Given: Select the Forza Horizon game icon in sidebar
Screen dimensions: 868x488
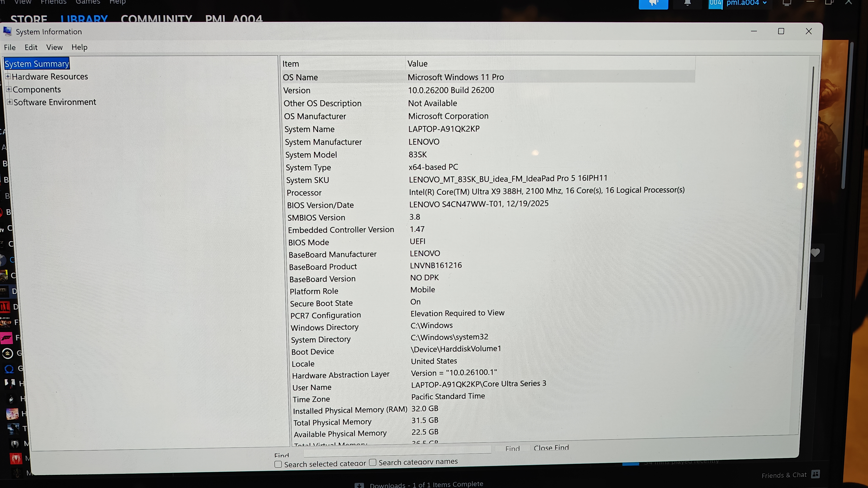Looking at the screenshot, I should [x=7, y=338].
